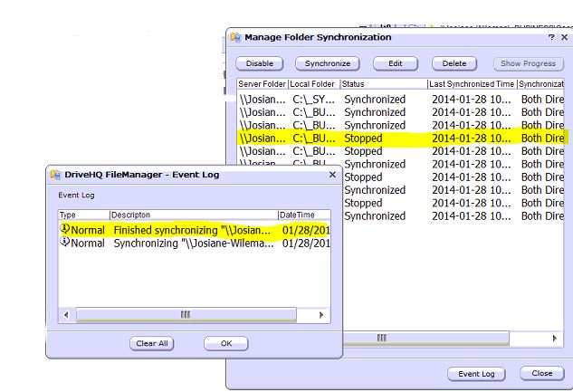Click the Event Log horizontal scrollbar thumb

click(x=186, y=314)
